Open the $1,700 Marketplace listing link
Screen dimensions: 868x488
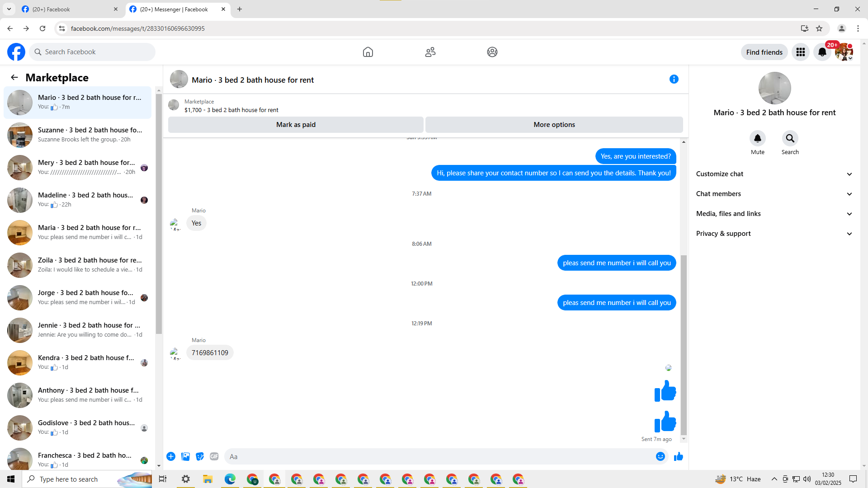coord(231,110)
